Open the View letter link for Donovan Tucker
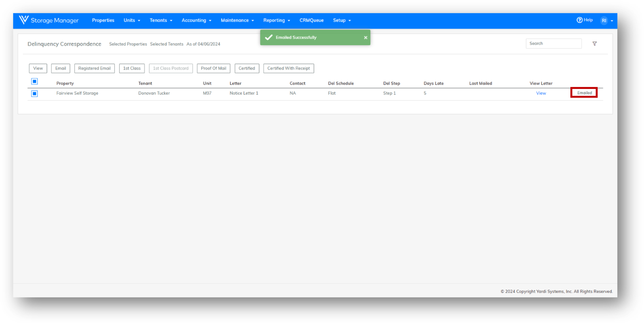Screen dimensions: 644x324 click(x=541, y=93)
